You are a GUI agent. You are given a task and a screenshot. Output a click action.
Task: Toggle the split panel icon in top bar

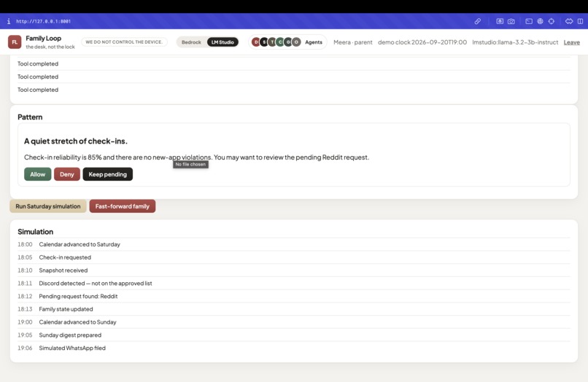pos(580,21)
